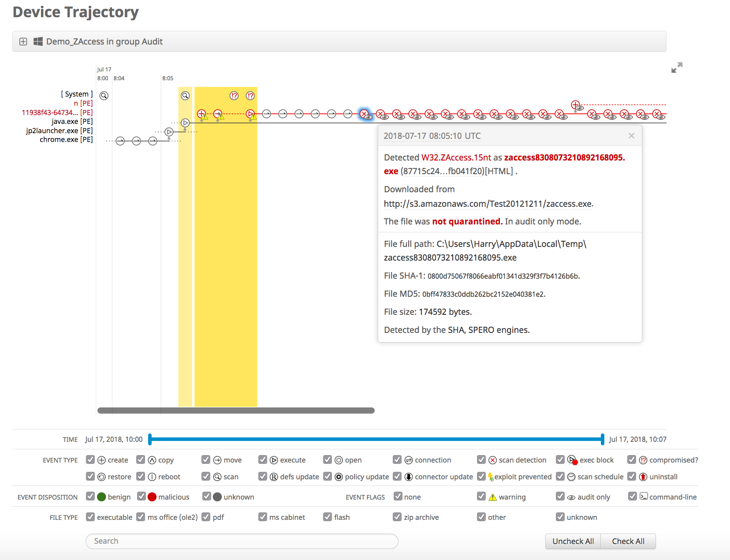Screen dimensions: 730x560
Task: Toggle the scan detection event type checkbox
Action: click(481, 460)
